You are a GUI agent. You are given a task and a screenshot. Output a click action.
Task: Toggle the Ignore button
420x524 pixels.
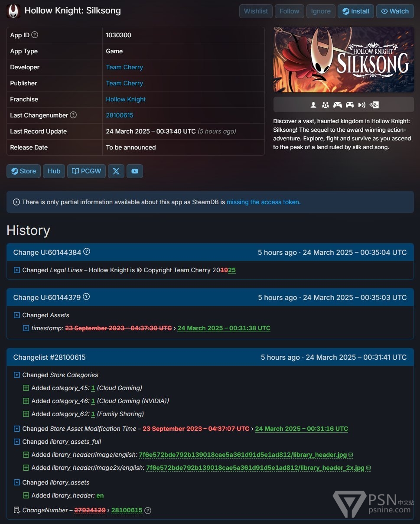point(321,11)
